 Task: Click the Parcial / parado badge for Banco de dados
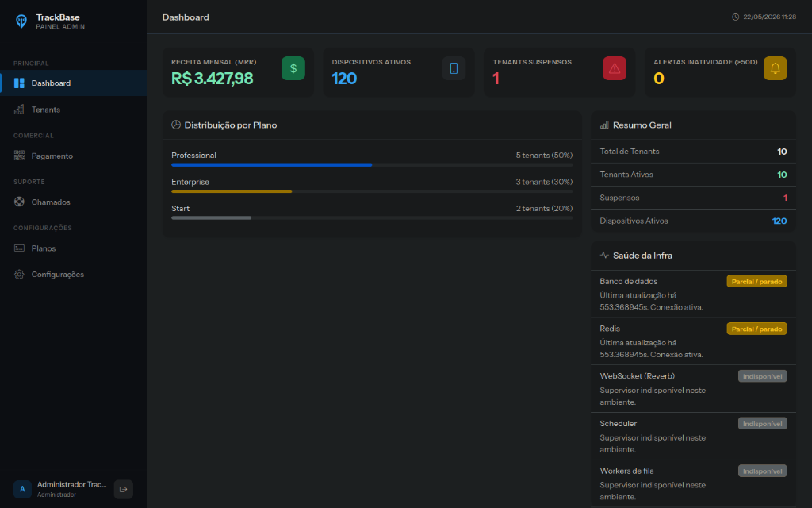point(756,281)
